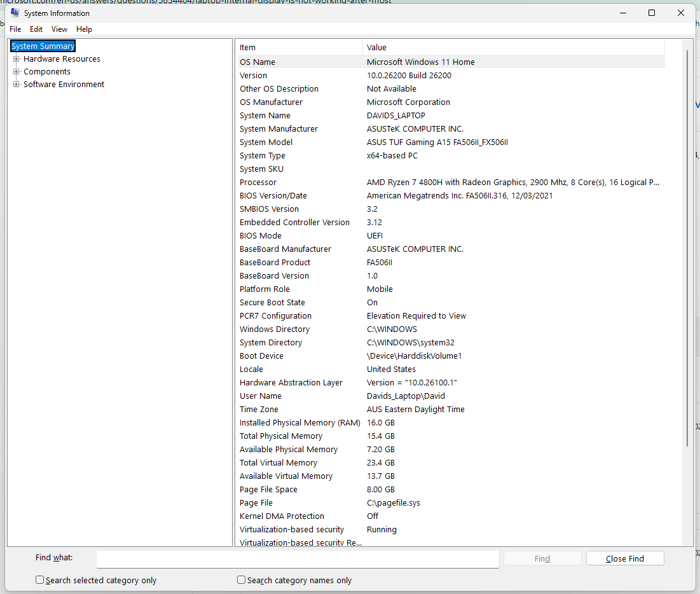Viewport: 700px width, 594px height.
Task: Select the Hardware Resources tree label
Action: (x=62, y=59)
